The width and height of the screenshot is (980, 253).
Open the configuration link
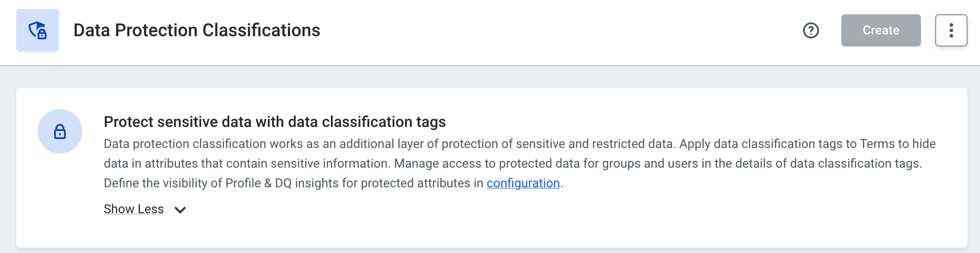pyautogui.click(x=523, y=183)
